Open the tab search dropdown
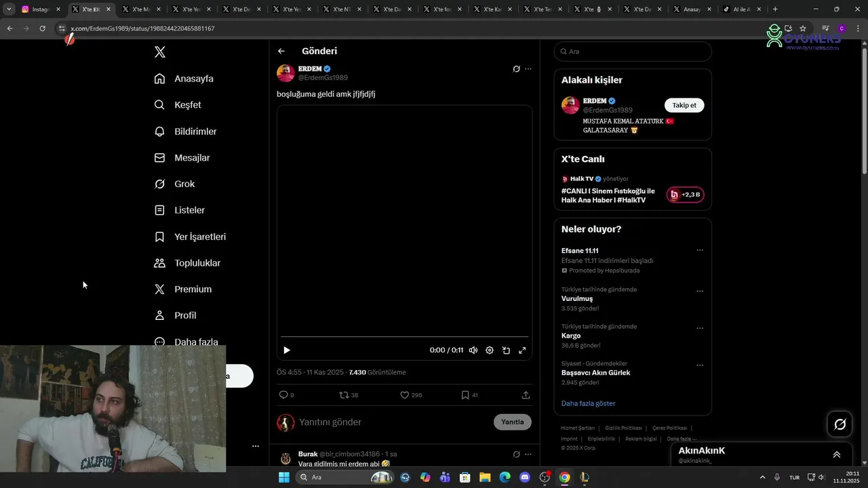Viewport: 868px width, 488px height. 9,9
